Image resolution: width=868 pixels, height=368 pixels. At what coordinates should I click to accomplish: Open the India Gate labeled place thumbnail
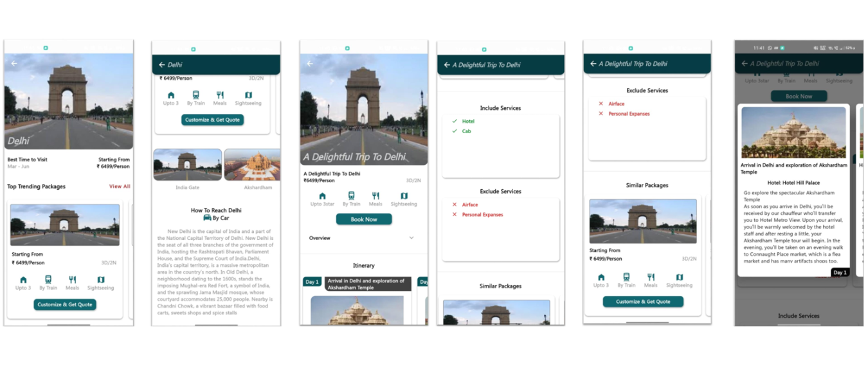(x=187, y=165)
